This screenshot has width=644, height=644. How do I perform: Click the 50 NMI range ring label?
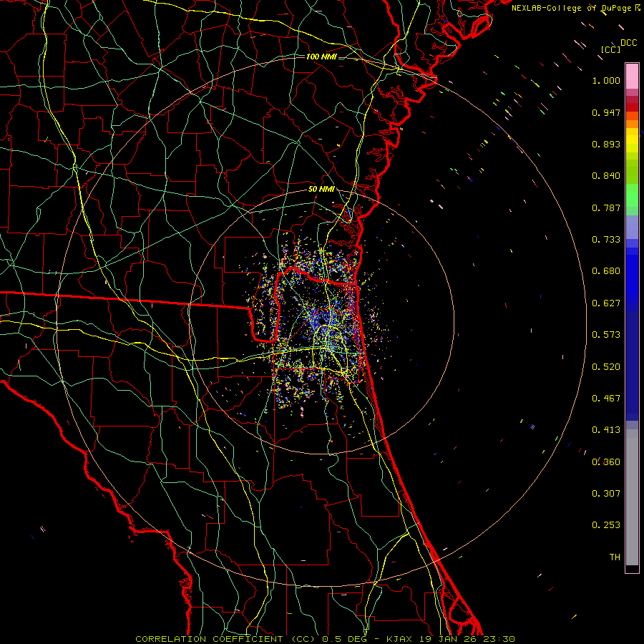pos(321,189)
